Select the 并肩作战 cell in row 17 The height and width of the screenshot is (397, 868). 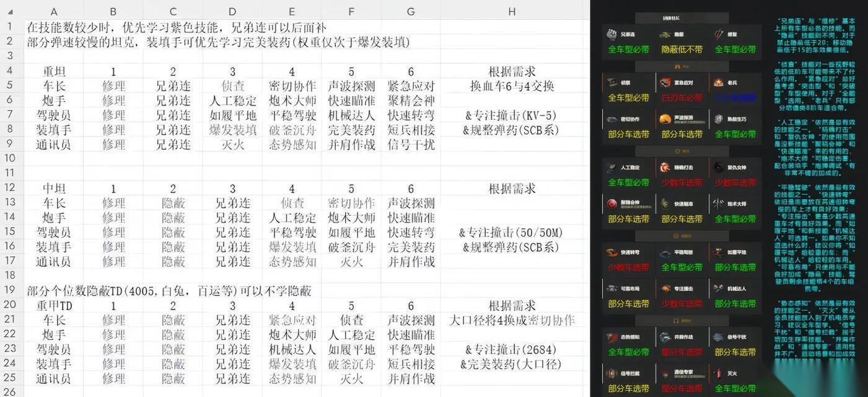click(411, 262)
